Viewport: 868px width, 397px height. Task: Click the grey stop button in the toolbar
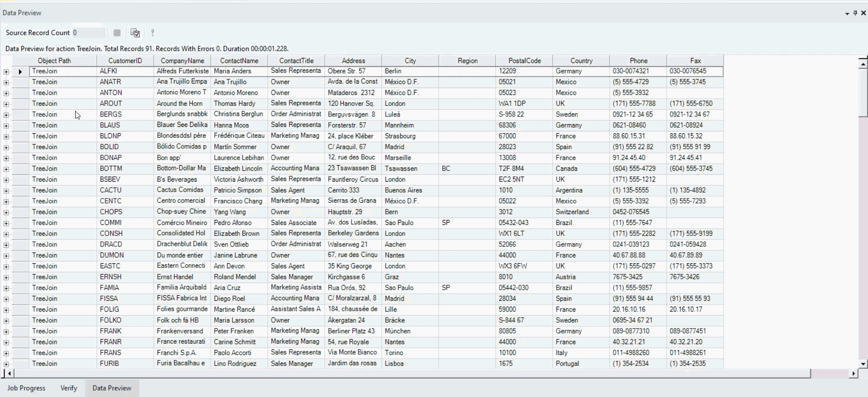[117, 33]
